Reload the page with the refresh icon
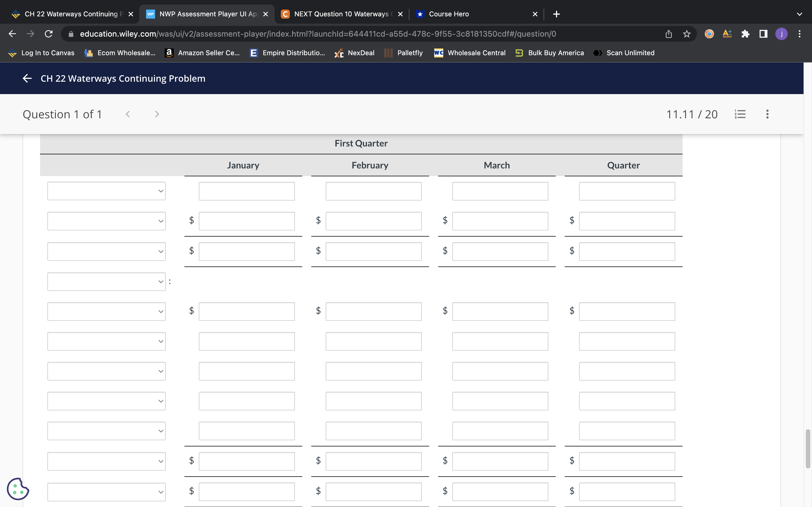Viewport: 812px width, 507px height. coord(49,34)
